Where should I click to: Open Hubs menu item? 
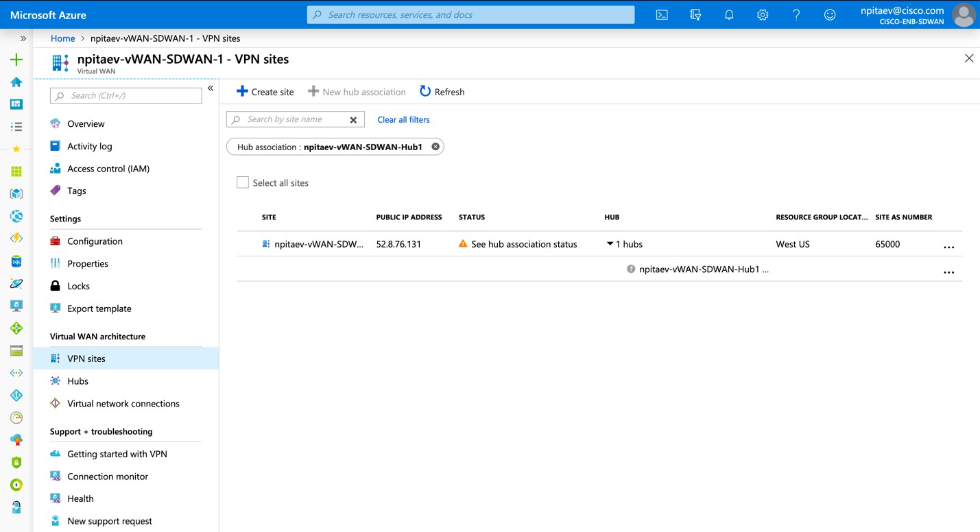[77, 381]
